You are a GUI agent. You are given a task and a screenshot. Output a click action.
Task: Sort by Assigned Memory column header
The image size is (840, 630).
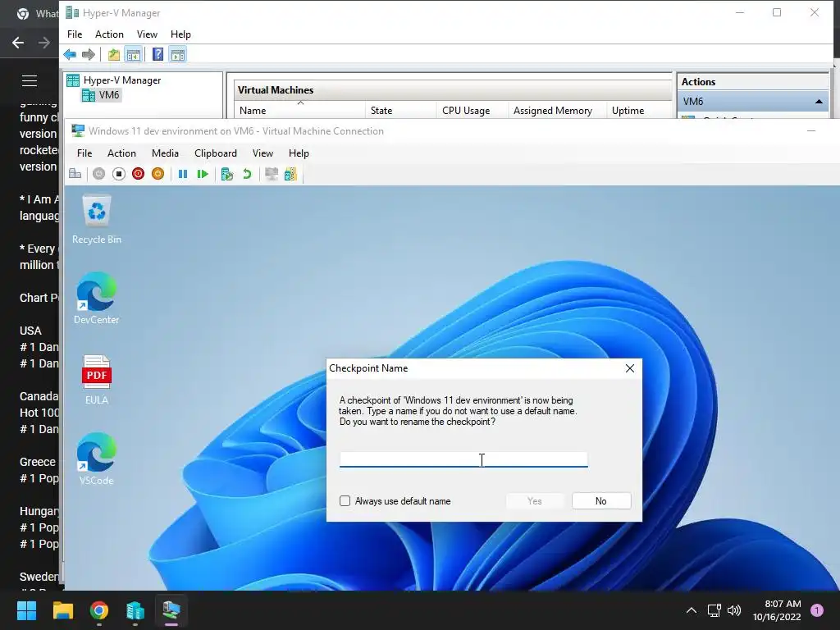(x=557, y=111)
